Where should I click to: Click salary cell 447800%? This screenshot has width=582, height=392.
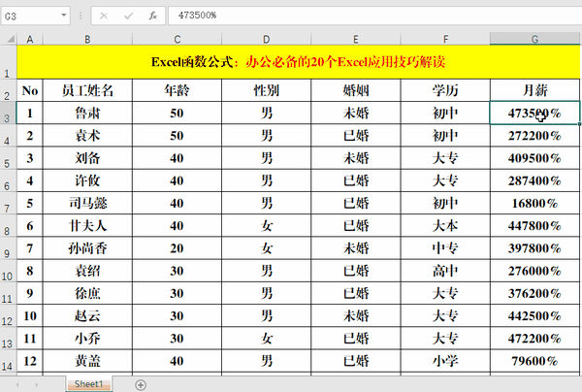pyautogui.click(x=534, y=226)
